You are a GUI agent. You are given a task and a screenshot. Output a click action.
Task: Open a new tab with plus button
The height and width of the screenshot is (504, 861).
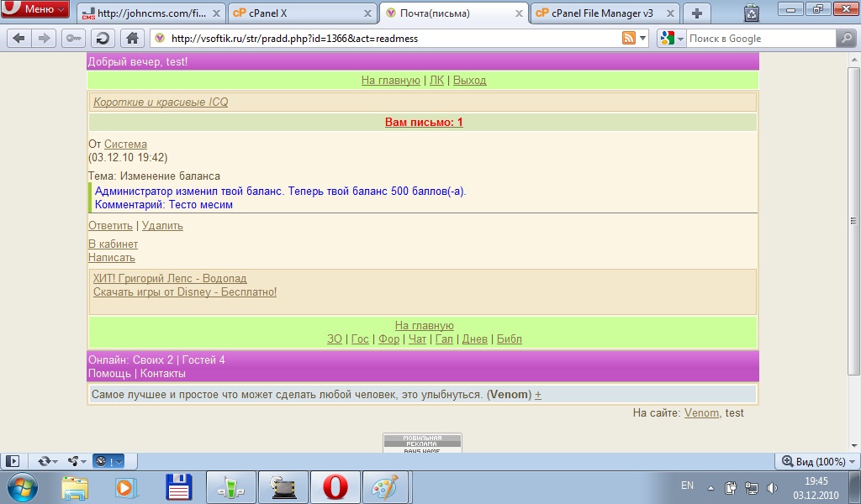point(697,13)
